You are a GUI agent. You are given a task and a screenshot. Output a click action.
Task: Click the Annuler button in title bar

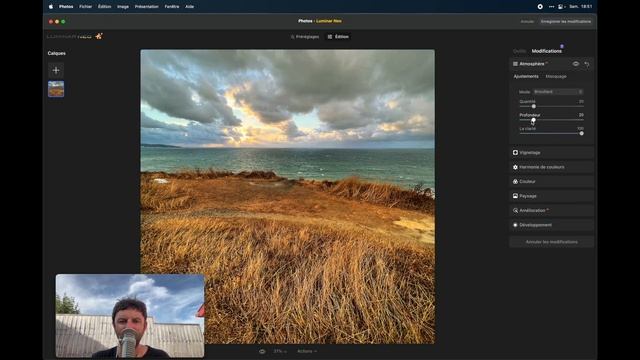point(527,21)
